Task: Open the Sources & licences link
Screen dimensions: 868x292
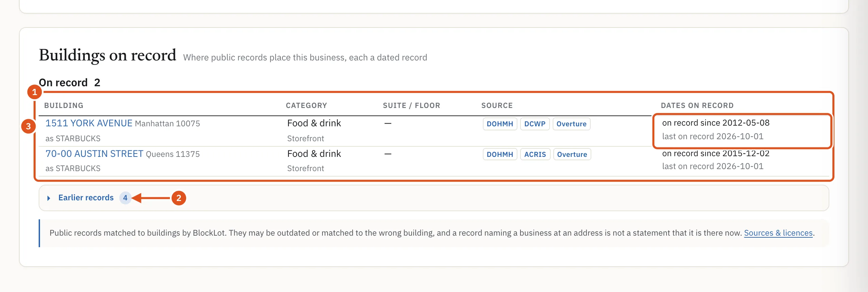Action: point(778,233)
